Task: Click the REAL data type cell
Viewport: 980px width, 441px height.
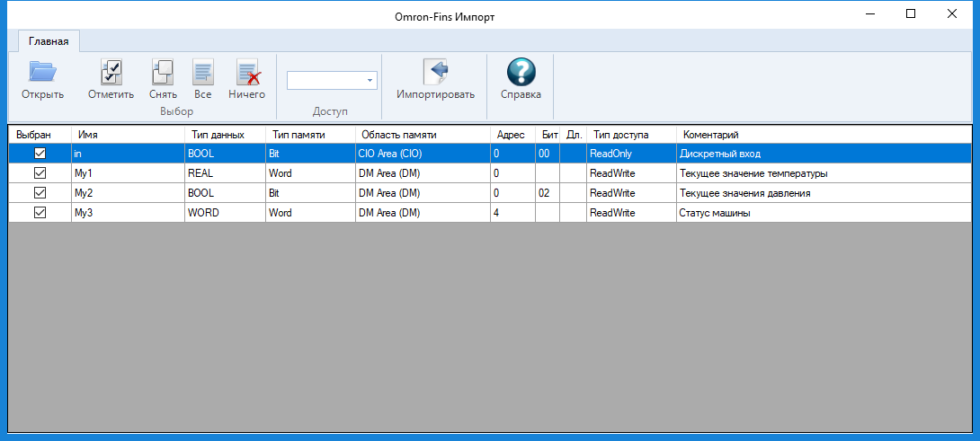Action: tap(225, 173)
